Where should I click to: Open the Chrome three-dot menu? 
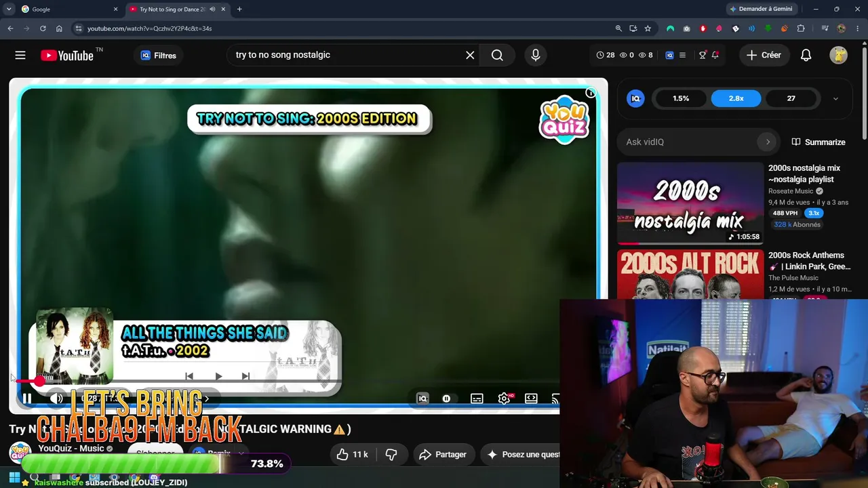point(857,28)
